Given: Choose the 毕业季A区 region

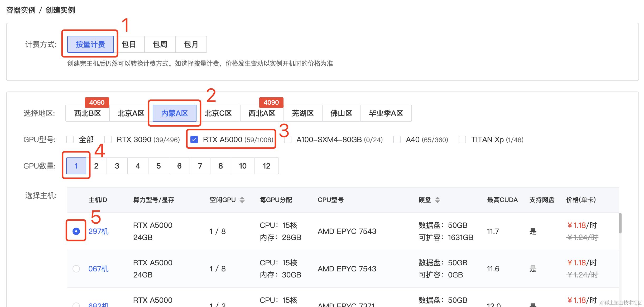Looking at the screenshot, I should coord(386,113).
